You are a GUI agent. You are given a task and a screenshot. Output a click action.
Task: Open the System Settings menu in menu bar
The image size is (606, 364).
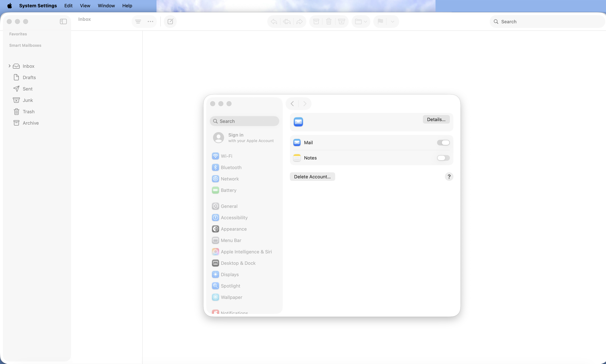38,6
